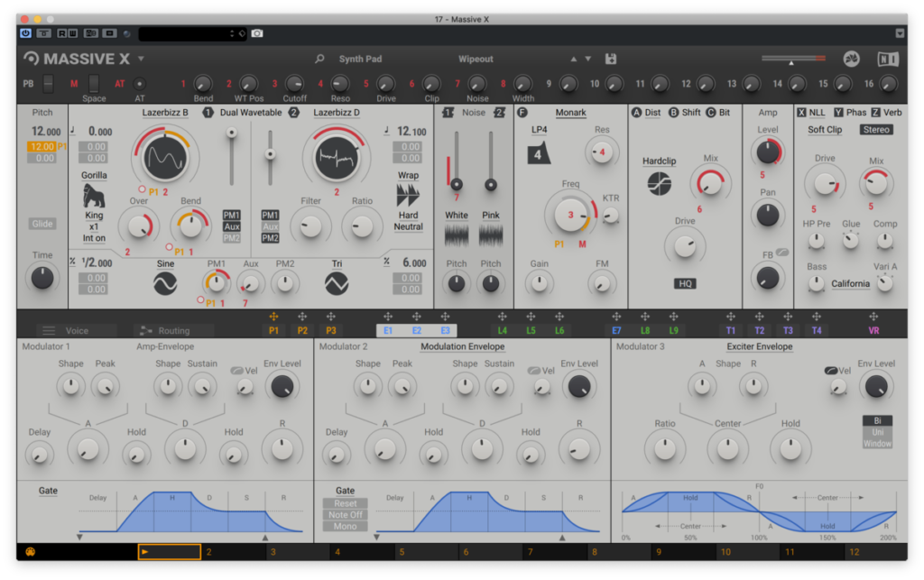Open the Voice page

[77, 331]
